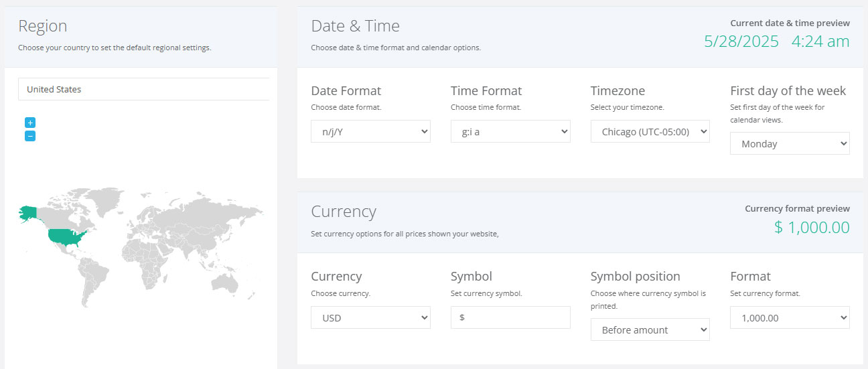Screen dimensions: 868x369
Task: Open First day of the week dropdown
Action: point(790,143)
